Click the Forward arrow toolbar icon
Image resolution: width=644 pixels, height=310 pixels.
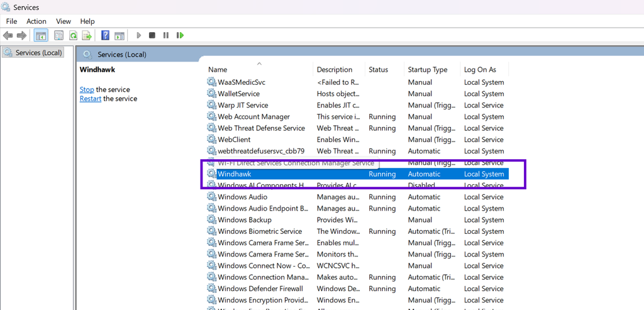pos(21,35)
